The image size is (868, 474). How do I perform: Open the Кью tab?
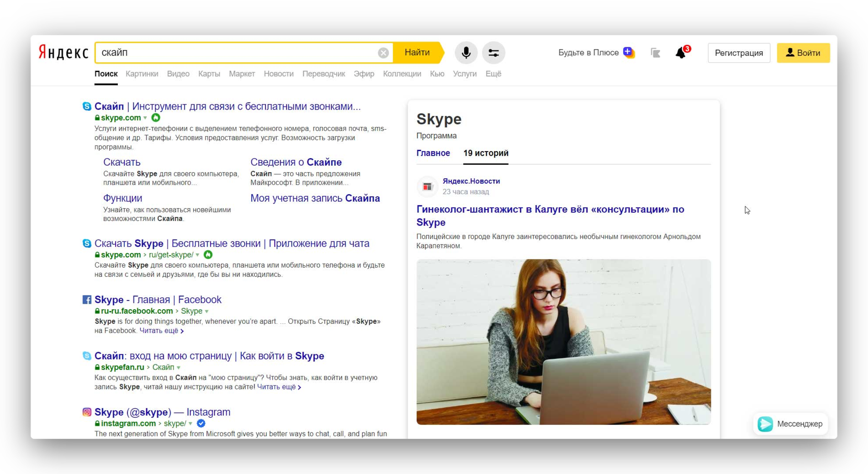[437, 74]
